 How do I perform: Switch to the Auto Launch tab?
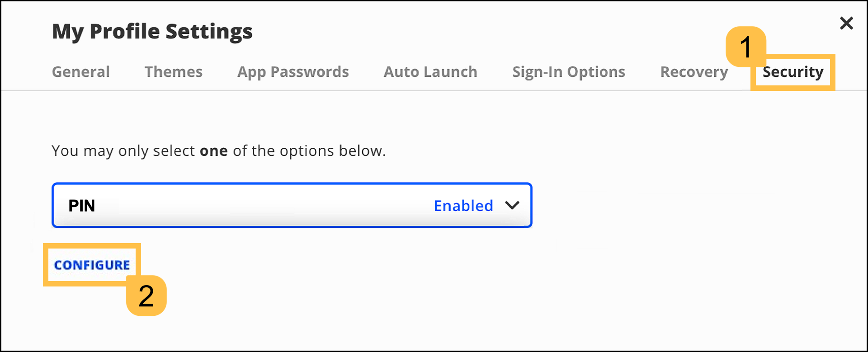coord(430,72)
